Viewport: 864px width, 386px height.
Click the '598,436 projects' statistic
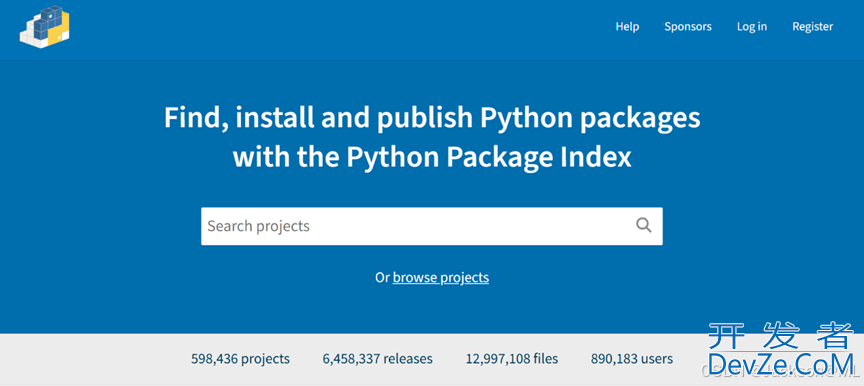tap(240, 359)
